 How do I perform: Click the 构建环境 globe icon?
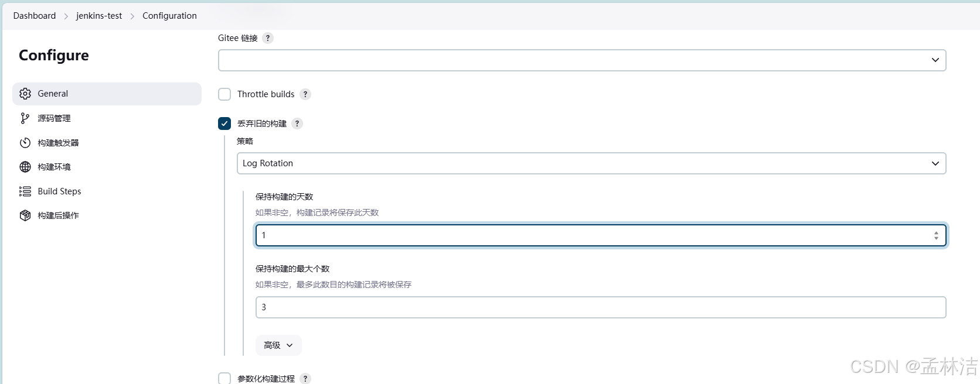click(25, 167)
